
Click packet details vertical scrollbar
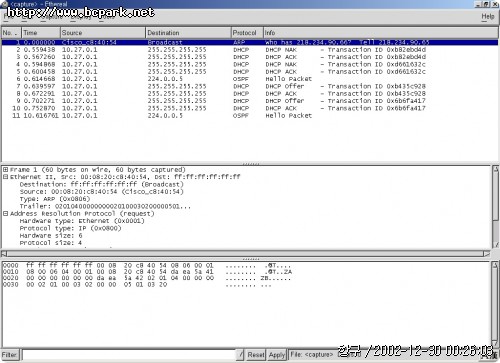[x=495, y=207]
